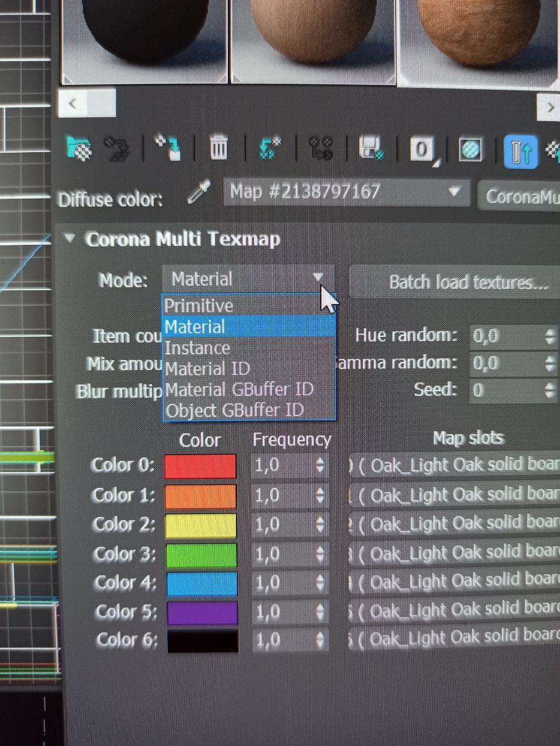The width and height of the screenshot is (560, 746).
Task: Open Color 1 Oak_Light map slot
Action: tap(455, 495)
